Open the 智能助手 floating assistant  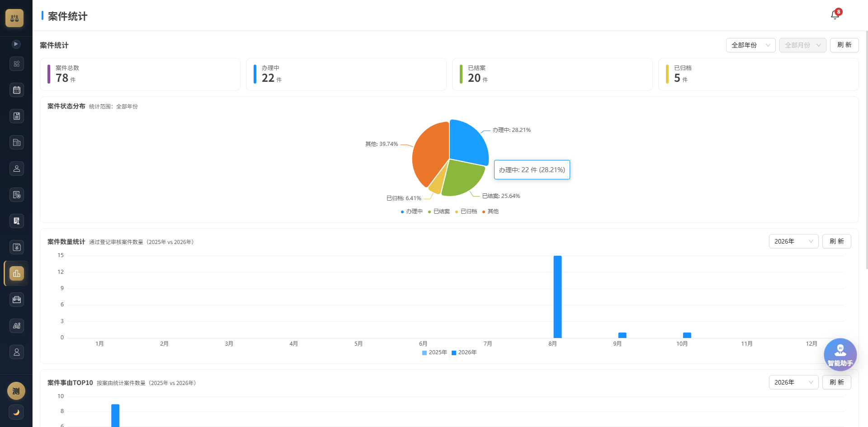click(x=840, y=355)
